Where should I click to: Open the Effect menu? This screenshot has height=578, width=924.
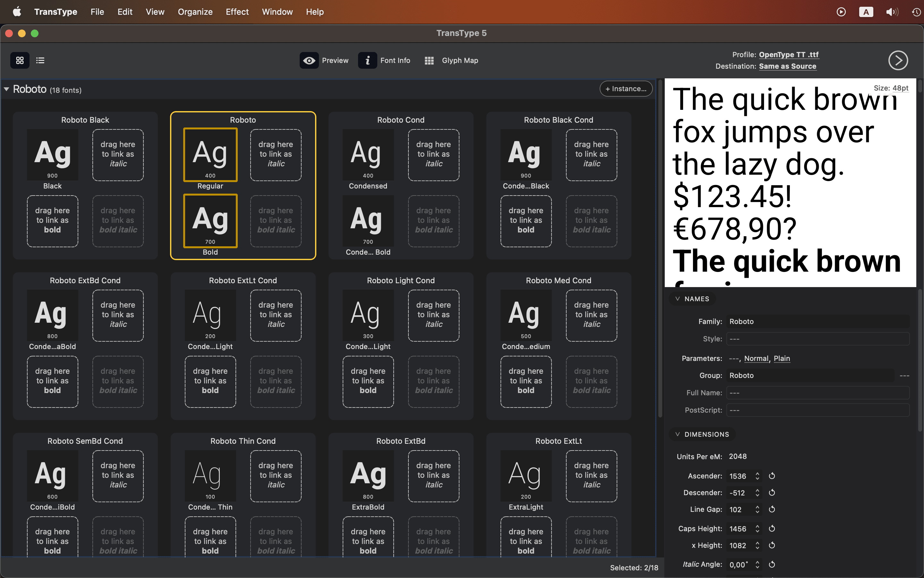point(237,12)
